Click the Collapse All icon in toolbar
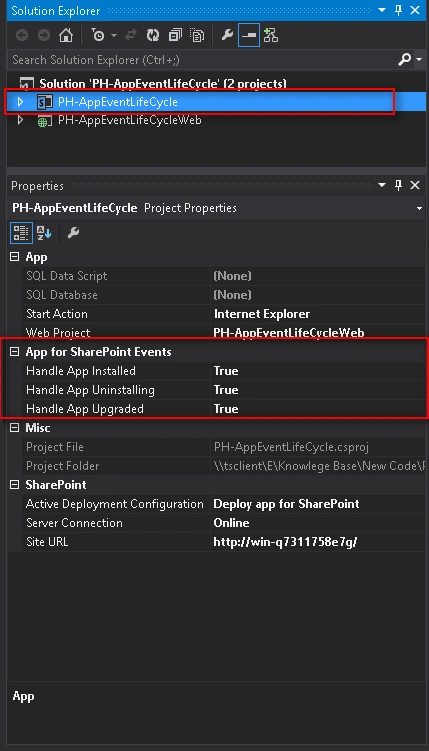 [175, 35]
